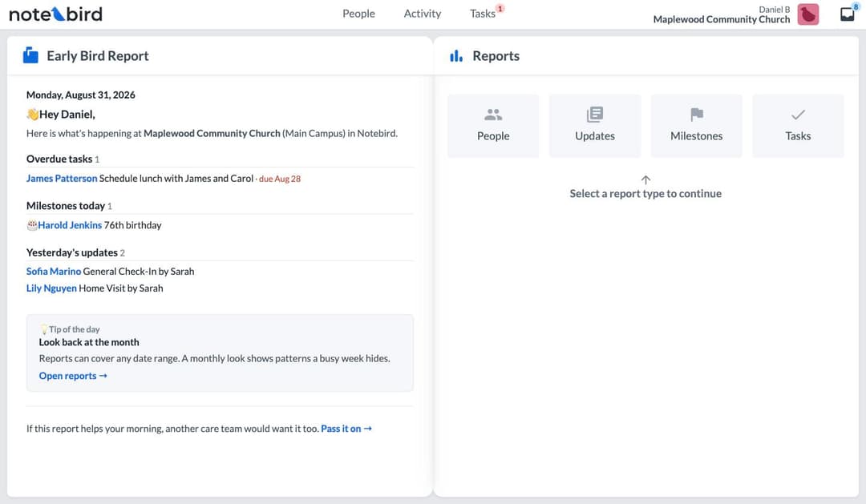Click the 'Daniel B' user name
The width and height of the screenshot is (866, 504).
coord(775,10)
